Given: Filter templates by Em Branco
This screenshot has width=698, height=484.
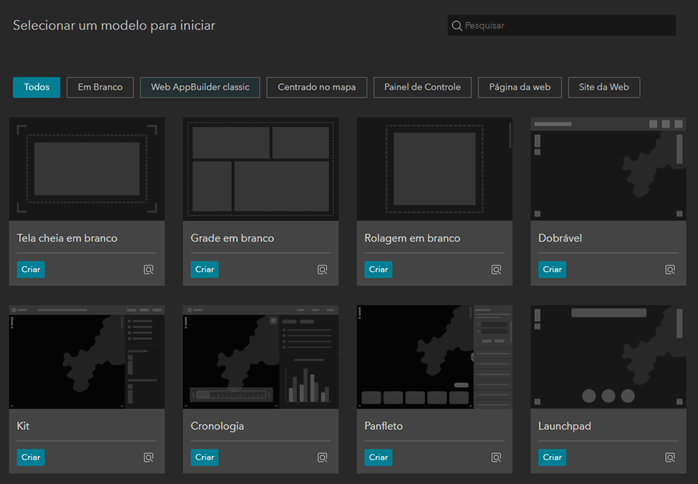Looking at the screenshot, I should 100,87.
